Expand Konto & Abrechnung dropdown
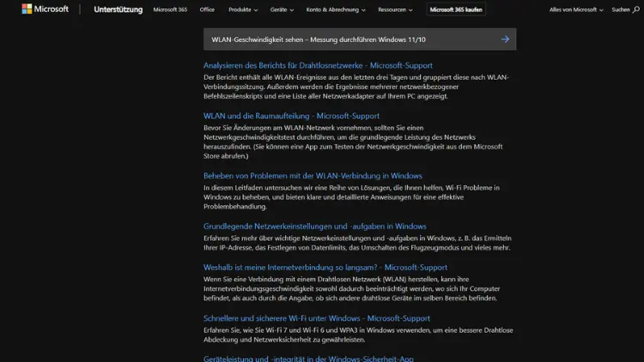This screenshot has width=644, height=362. click(336, 9)
